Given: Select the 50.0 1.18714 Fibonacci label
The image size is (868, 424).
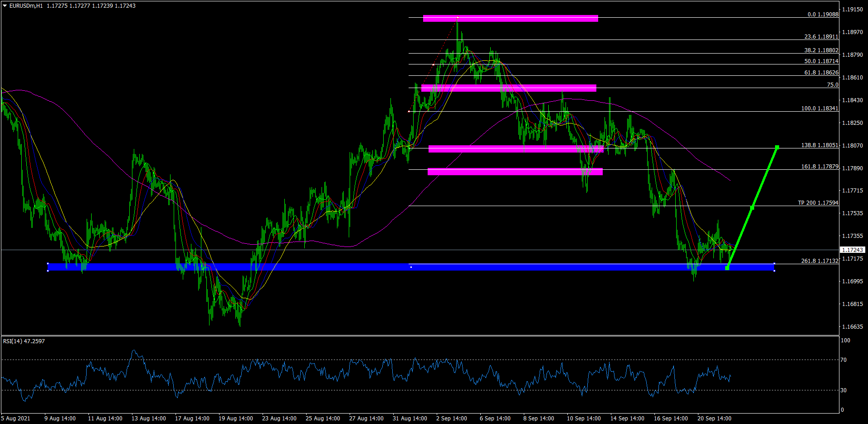Looking at the screenshot, I should tap(821, 61).
